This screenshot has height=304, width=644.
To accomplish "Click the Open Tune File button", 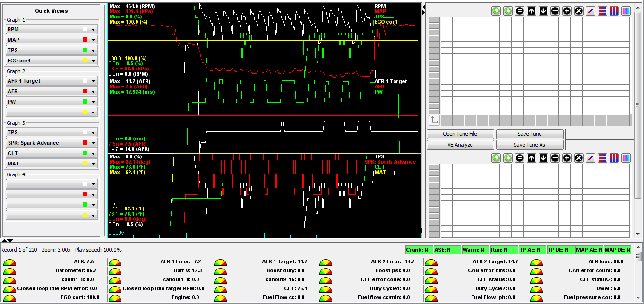I will click(460, 134).
